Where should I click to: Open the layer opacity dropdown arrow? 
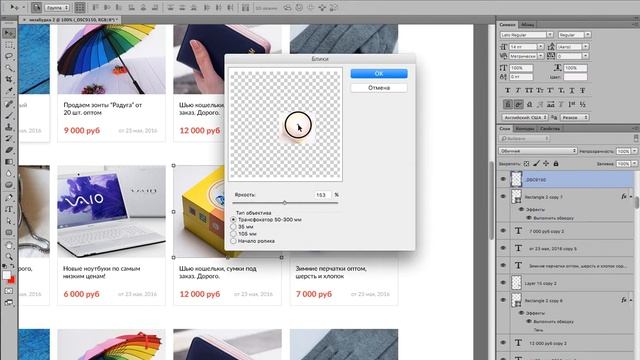pyautogui.click(x=635, y=151)
